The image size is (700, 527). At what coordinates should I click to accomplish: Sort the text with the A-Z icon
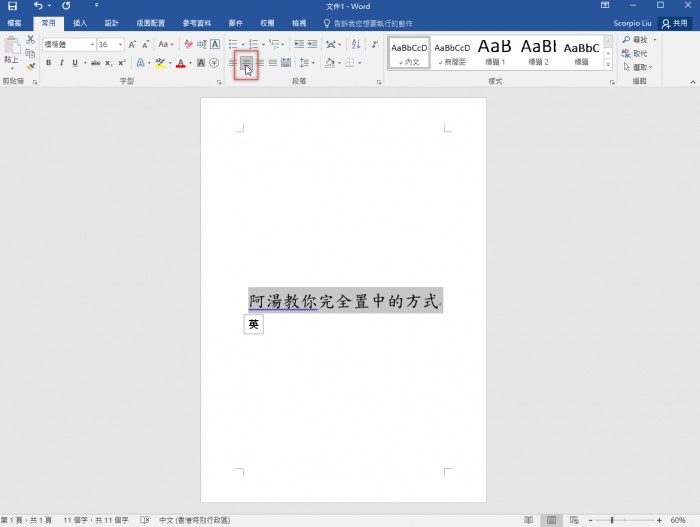(x=356, y=44)
